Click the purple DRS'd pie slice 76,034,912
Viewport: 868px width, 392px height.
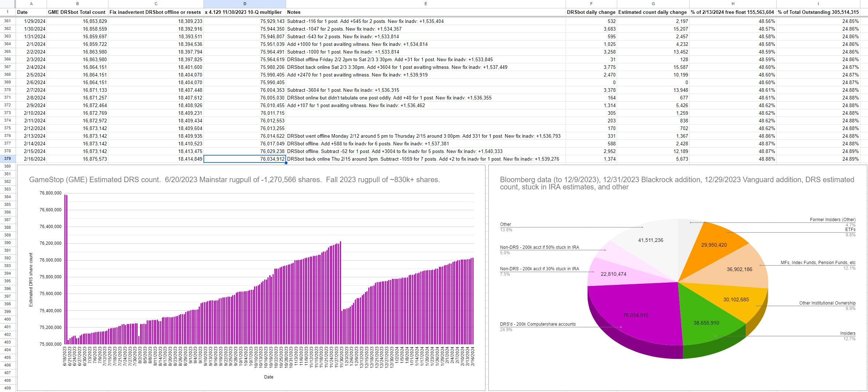(x=635, y=315)
